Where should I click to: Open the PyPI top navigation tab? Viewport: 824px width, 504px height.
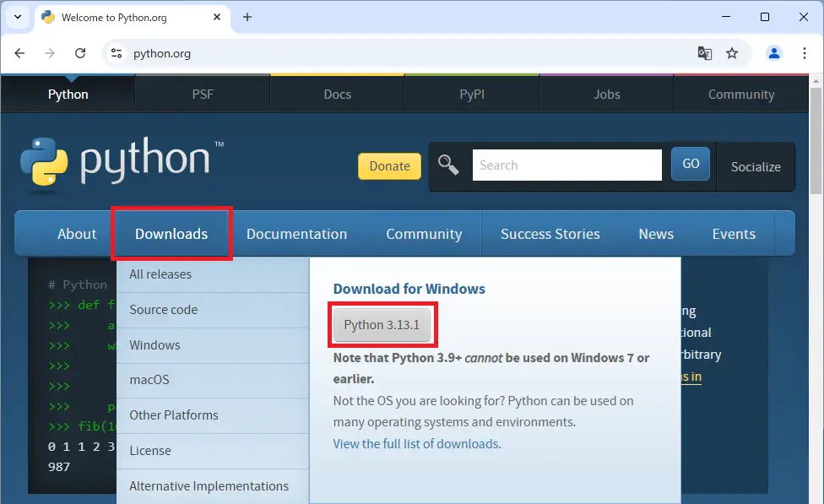[472, 94]
